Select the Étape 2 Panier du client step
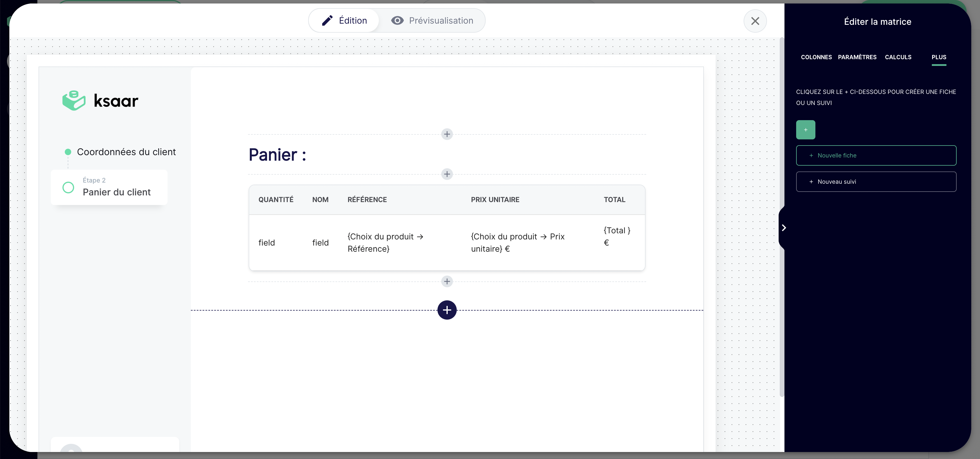 pos(109,188)
